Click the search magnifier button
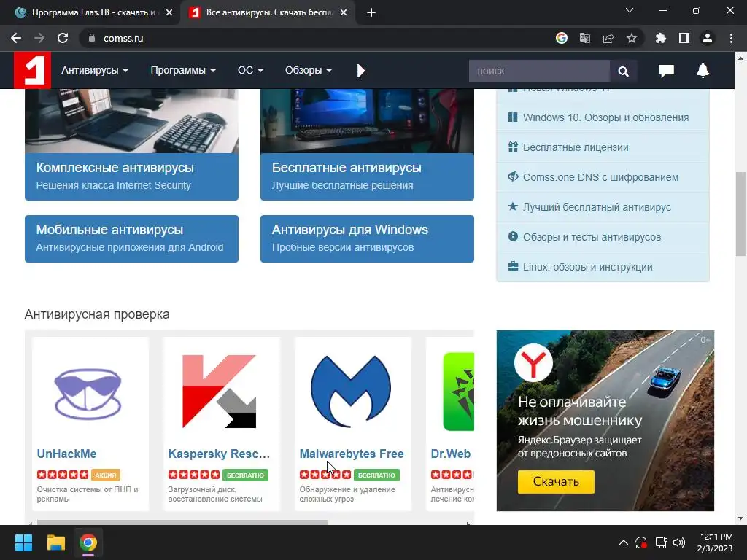 [623, 71]
